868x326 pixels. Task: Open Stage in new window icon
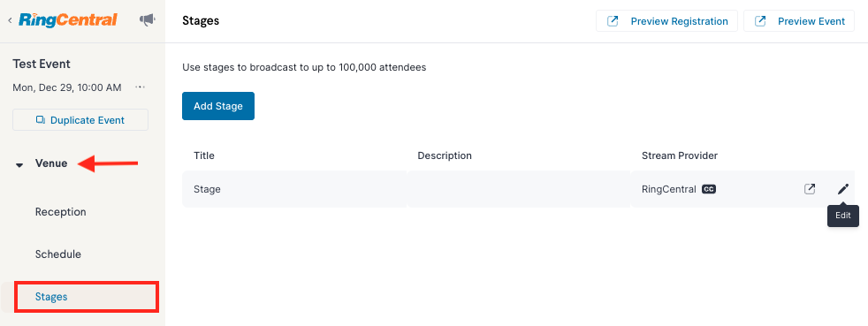click(810, 189)
